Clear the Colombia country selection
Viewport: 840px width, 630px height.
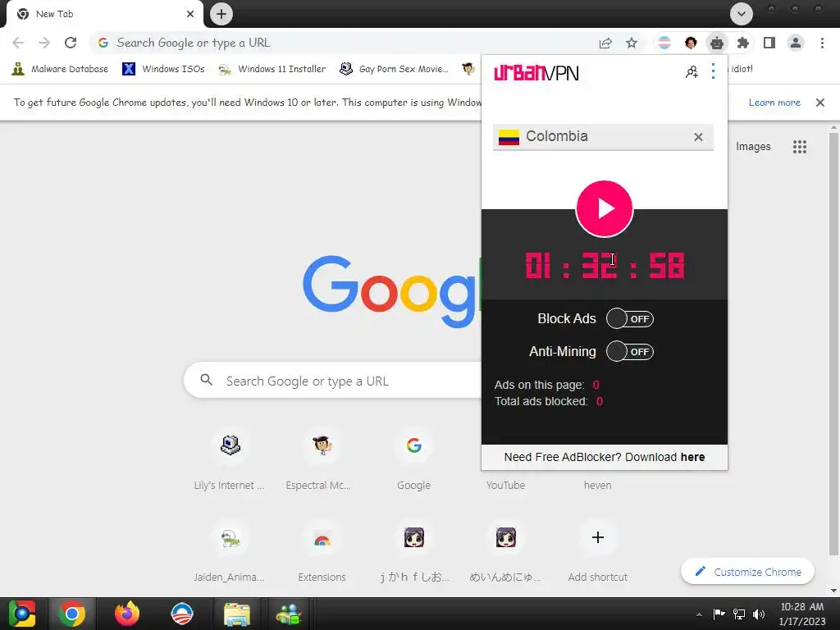pos(698,137)
